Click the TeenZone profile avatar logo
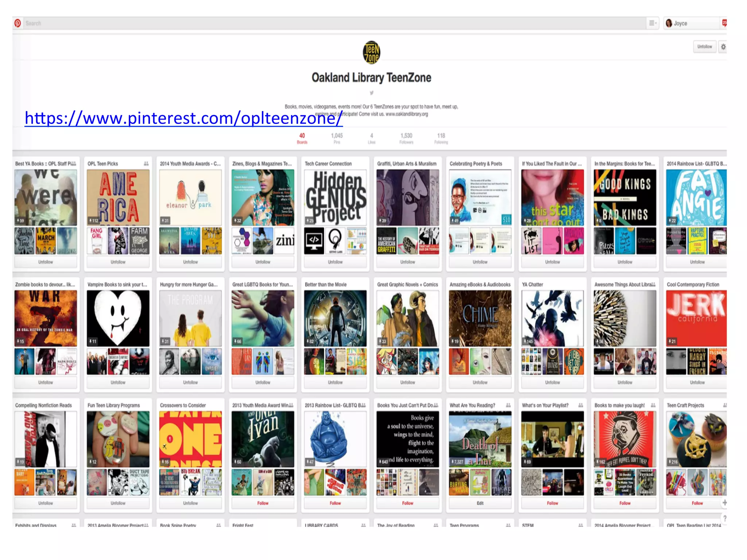The height and width of the screenshot is (560, 747). (371, 52)
